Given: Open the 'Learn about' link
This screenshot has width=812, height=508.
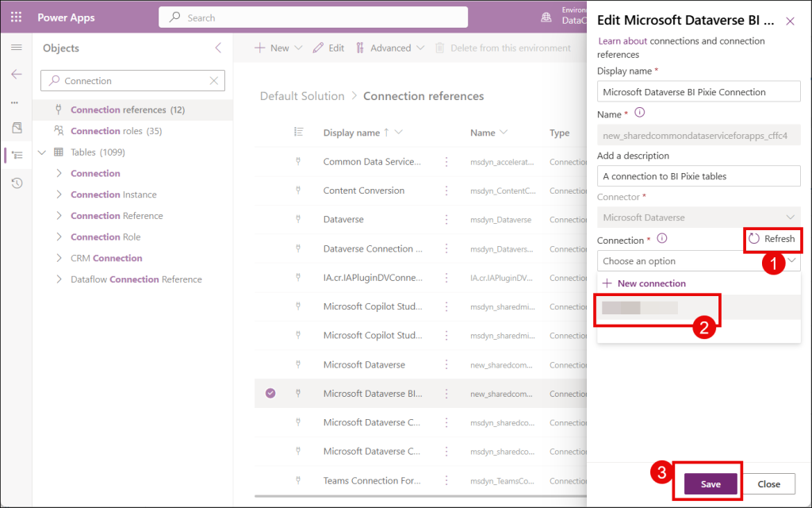Looking at the screenshot, I should [x=622, y=41].
